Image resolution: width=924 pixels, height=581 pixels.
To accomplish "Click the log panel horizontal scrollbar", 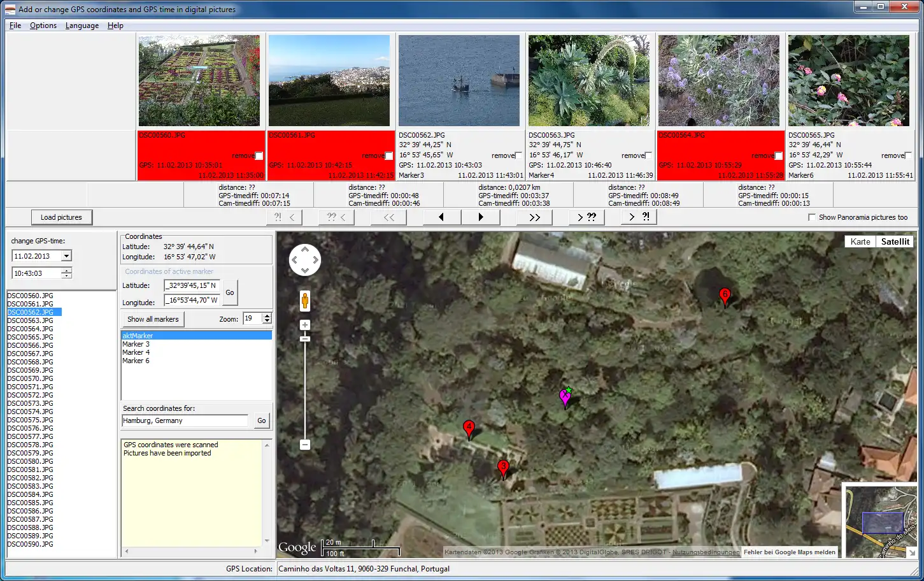I will click(191, 551).
